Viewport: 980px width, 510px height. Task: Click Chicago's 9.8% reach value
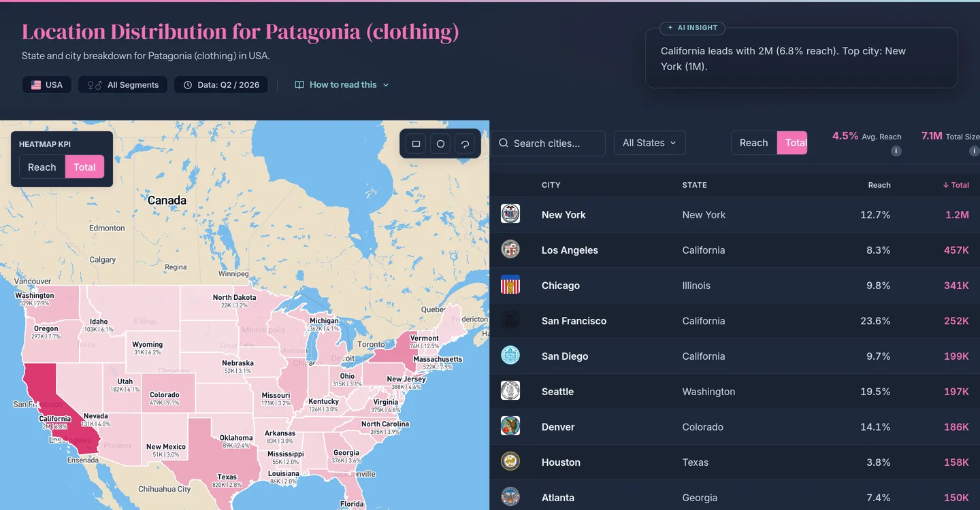click(878, 286)
